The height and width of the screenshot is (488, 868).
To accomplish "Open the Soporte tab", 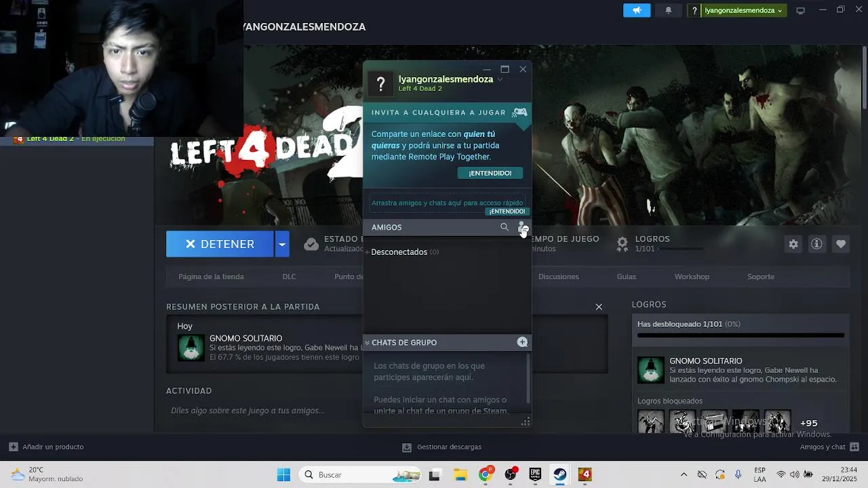I will tap(761, 277).
